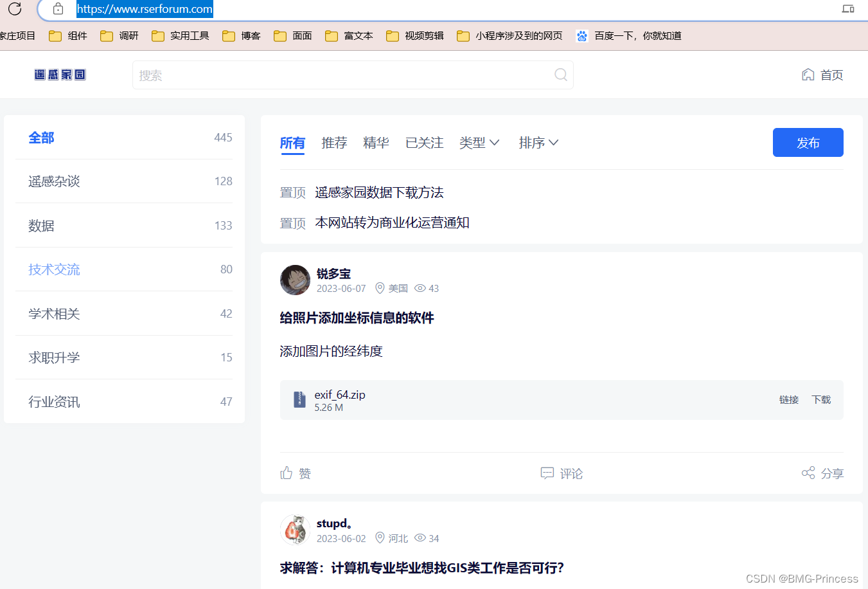Click the post date 2023-06-07
The width and height of the screenshot is (868, 589).
[341, 289]
